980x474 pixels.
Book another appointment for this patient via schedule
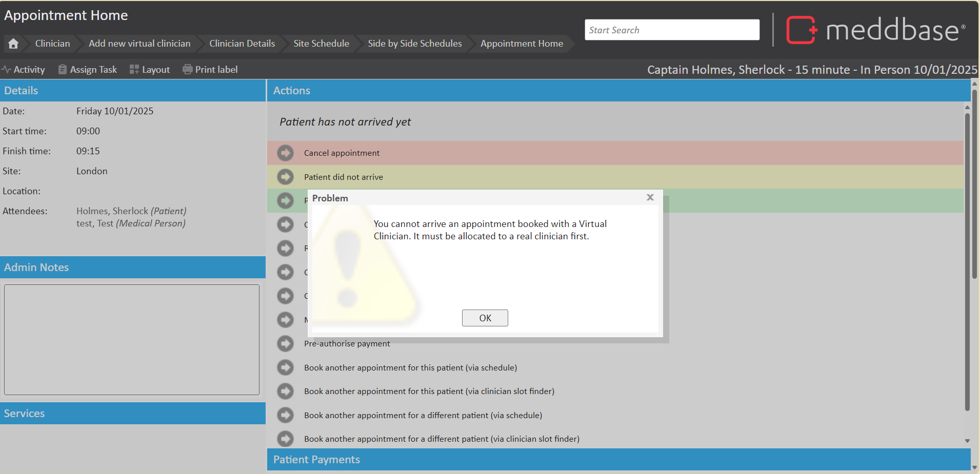[410, 367]
